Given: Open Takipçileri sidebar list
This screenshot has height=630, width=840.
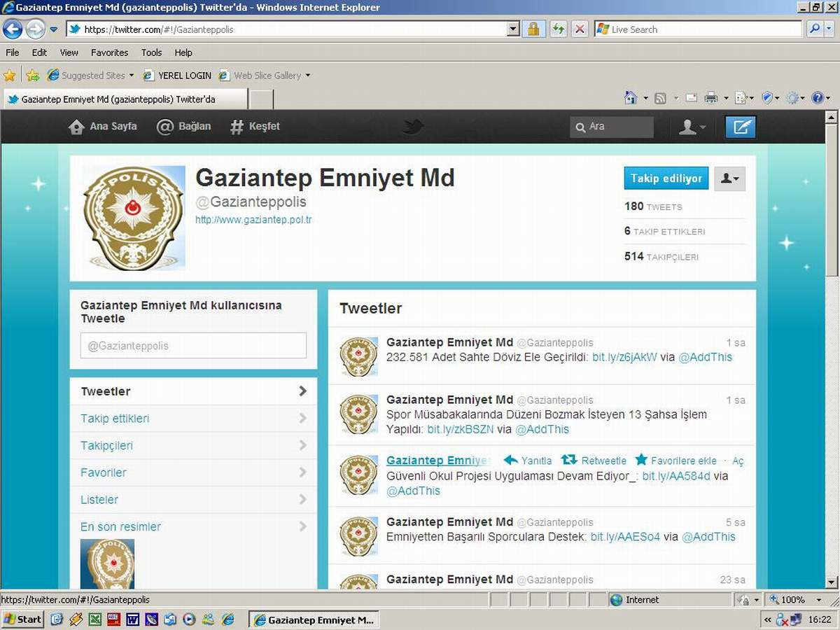Looking at the screenshot, I should point(193,446).
